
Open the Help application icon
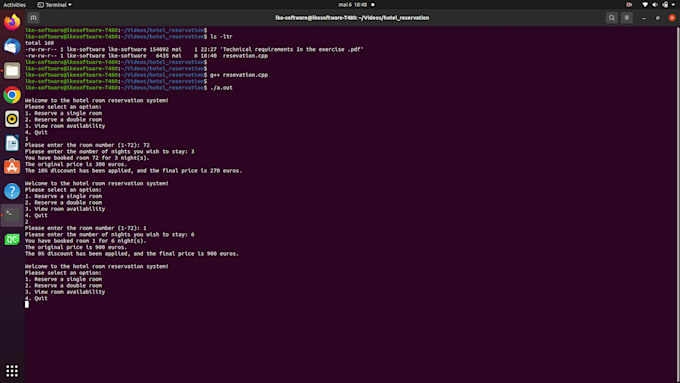(x=12, y=191)
